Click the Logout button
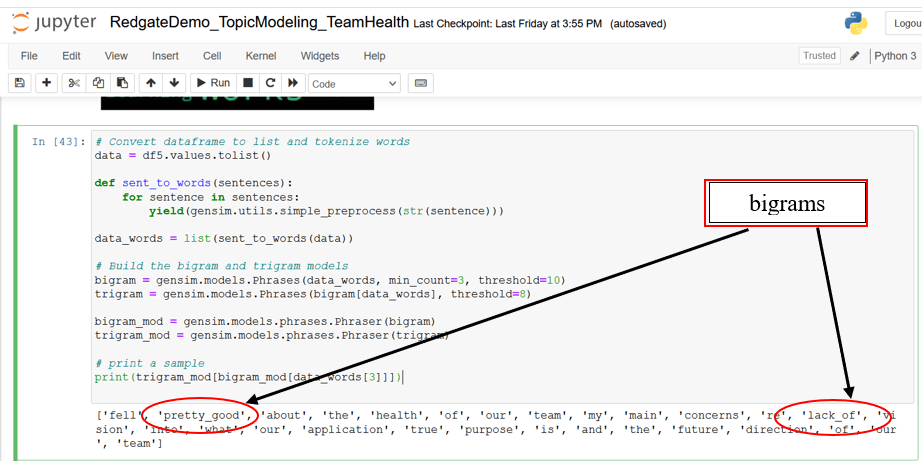 904,24
